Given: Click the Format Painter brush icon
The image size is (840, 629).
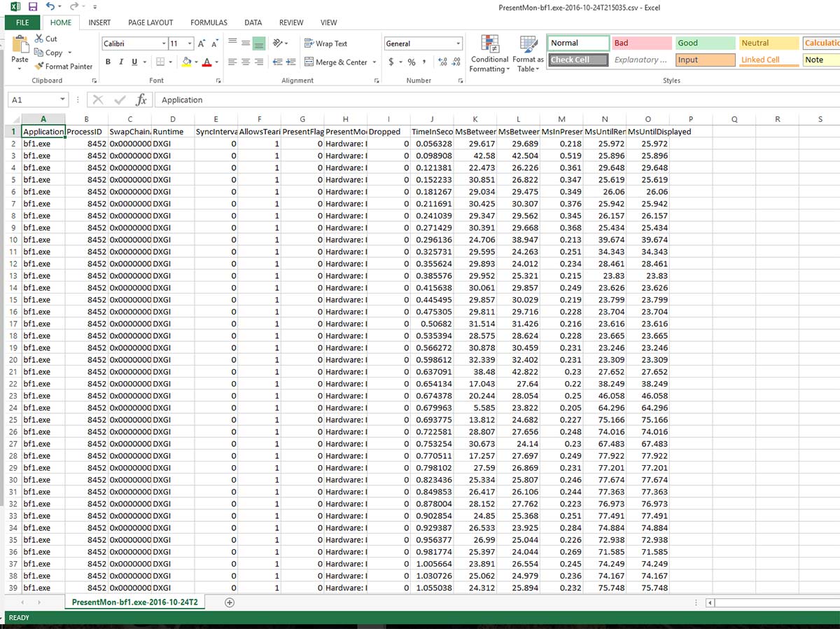Looking at the screenshot, I should 38,67.
